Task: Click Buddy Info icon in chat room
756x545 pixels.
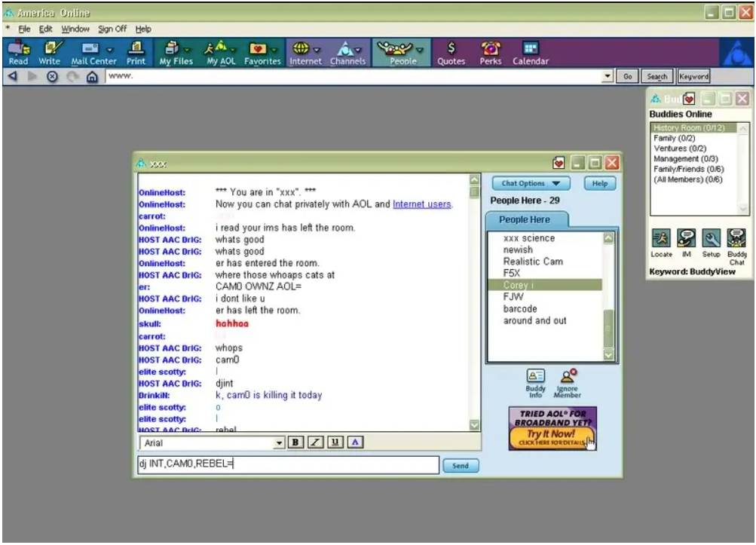Action: (535, 383)
